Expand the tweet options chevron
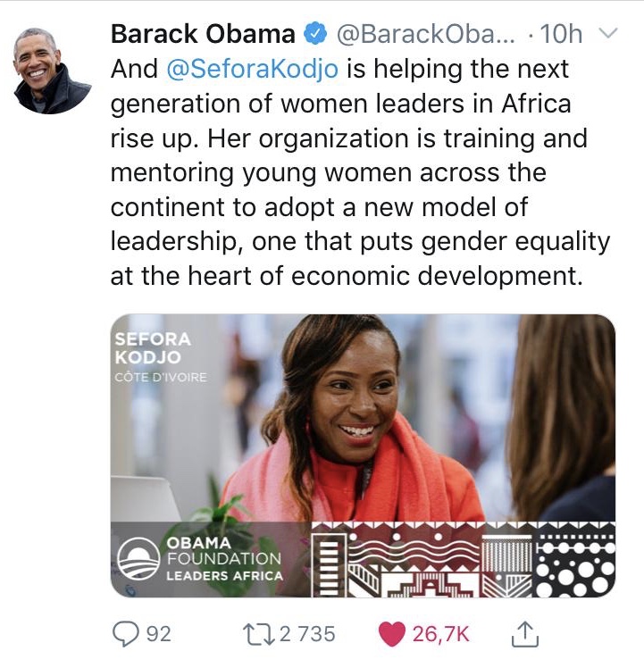 pyautogui.click(x=607, y=35)
